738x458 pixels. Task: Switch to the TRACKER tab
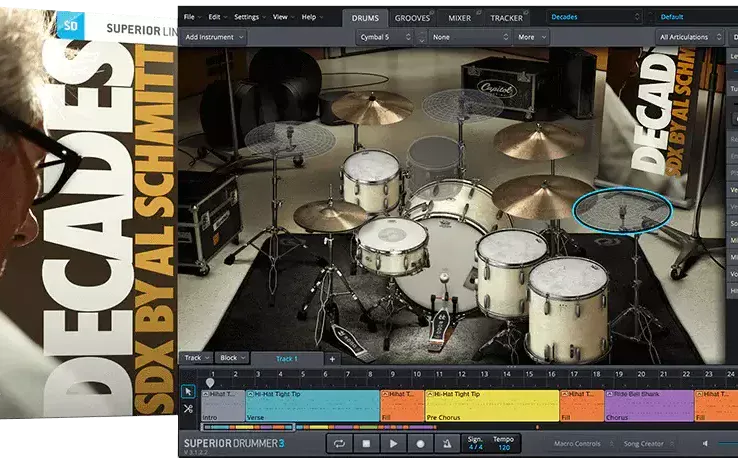(506, 18)
